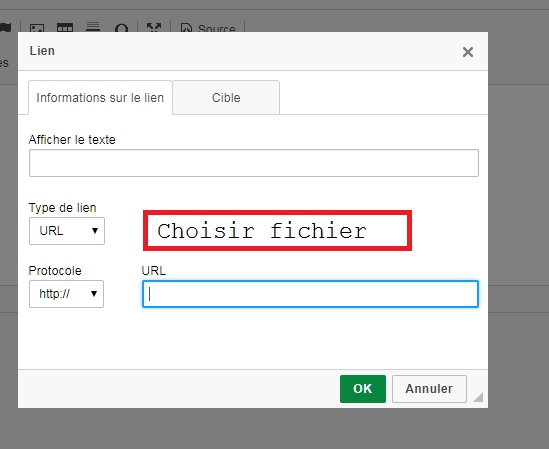Open the Protocole http:// dropdown
The width and height of the screenshot is (549, 449).
click(x=67, y=294)
